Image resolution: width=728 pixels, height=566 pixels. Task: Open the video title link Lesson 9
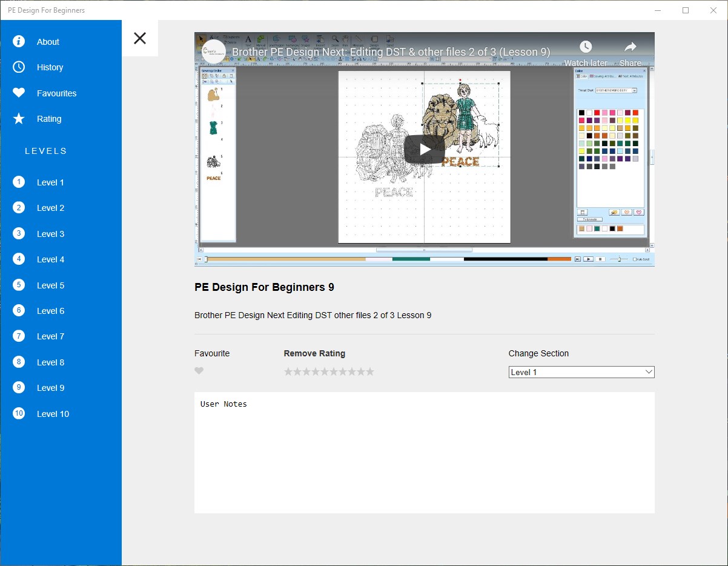pyautogui.click(x=391, y=52)
